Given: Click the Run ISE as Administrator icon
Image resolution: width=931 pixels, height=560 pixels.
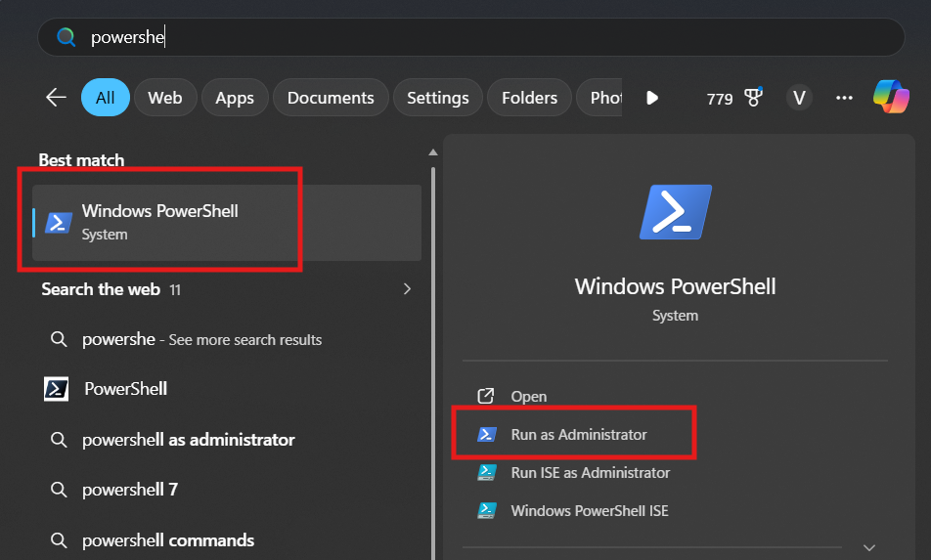Looking at the screenshot, I should click(486, 473).
